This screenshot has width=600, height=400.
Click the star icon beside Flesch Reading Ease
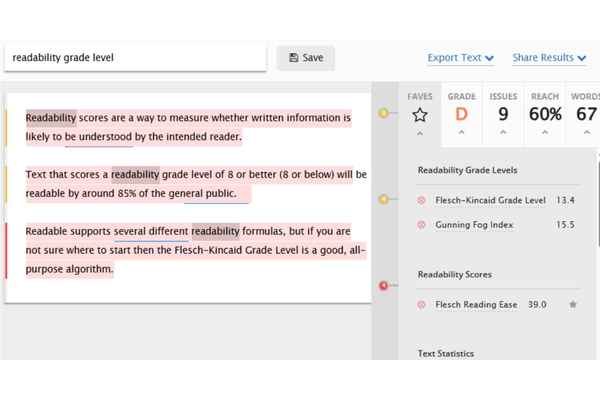coord(573,304)
